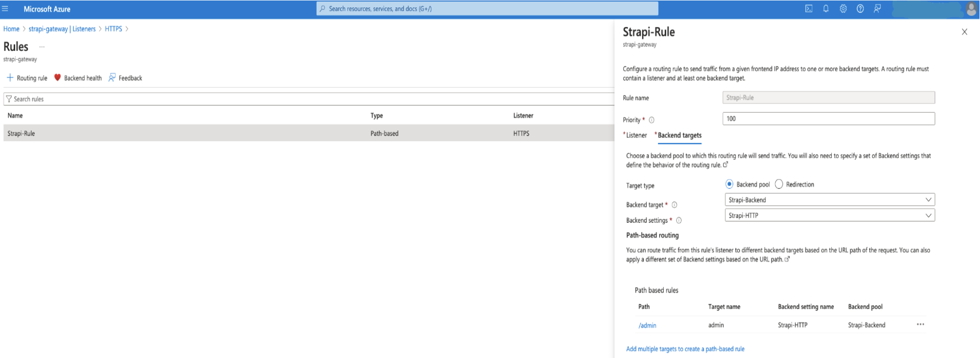Open the ellipsis menu for /admin path rule
Screen dimensions: 980x358
(x=920, y=324)
